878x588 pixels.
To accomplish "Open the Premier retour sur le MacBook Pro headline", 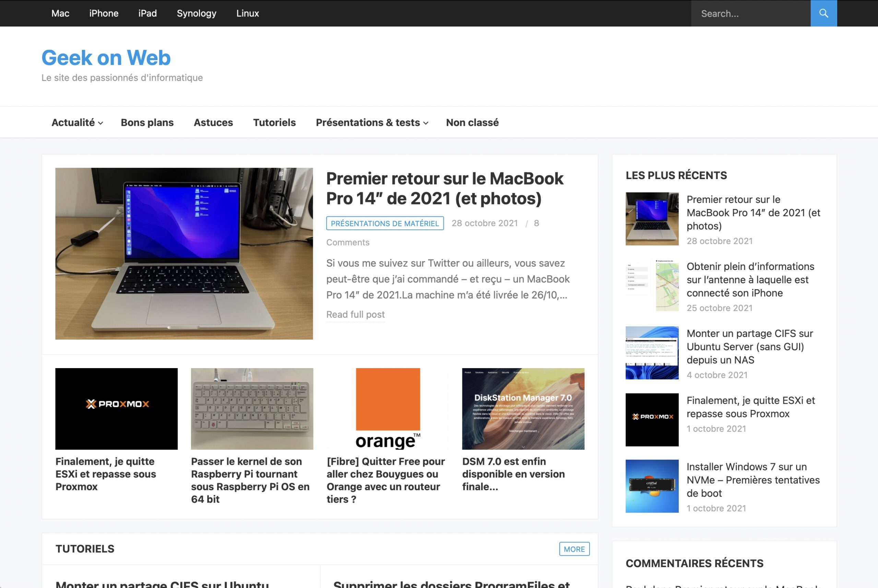I will tap(444, 188).
